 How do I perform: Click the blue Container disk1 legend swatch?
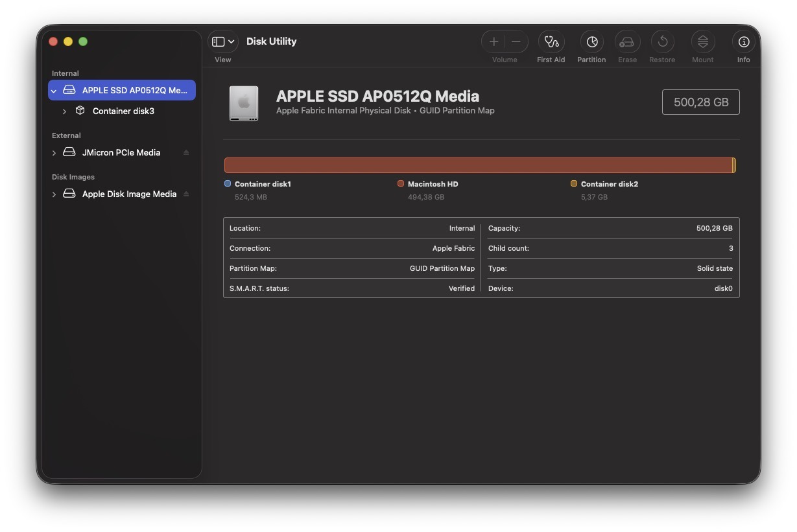[x=228, y=184]
